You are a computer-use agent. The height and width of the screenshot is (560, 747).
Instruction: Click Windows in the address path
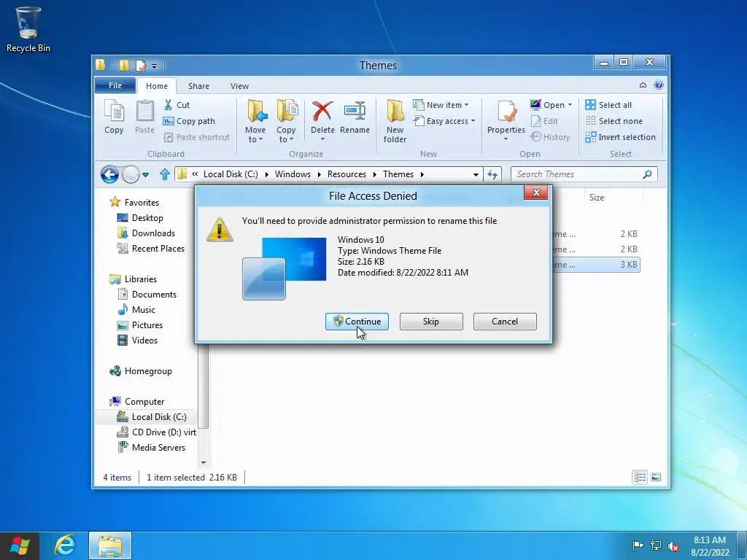pyautogui.click(x=293, y=174)
